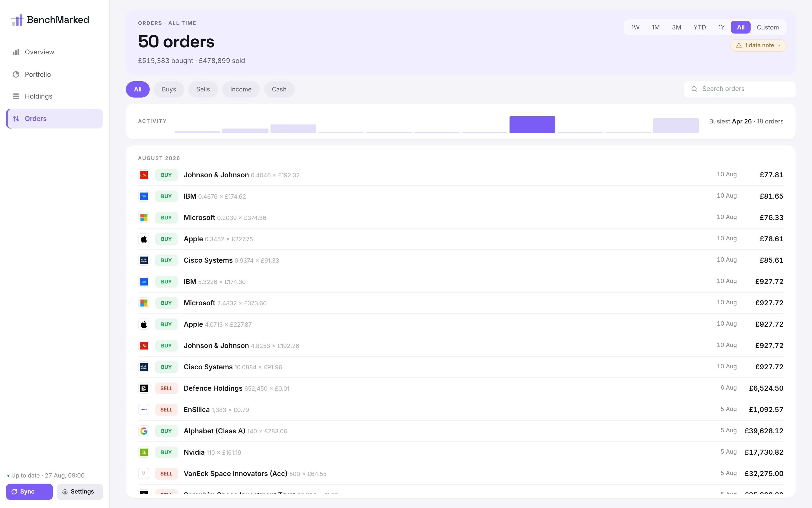
Task: Set the time range to 1M
Action: tap(656, 27)
